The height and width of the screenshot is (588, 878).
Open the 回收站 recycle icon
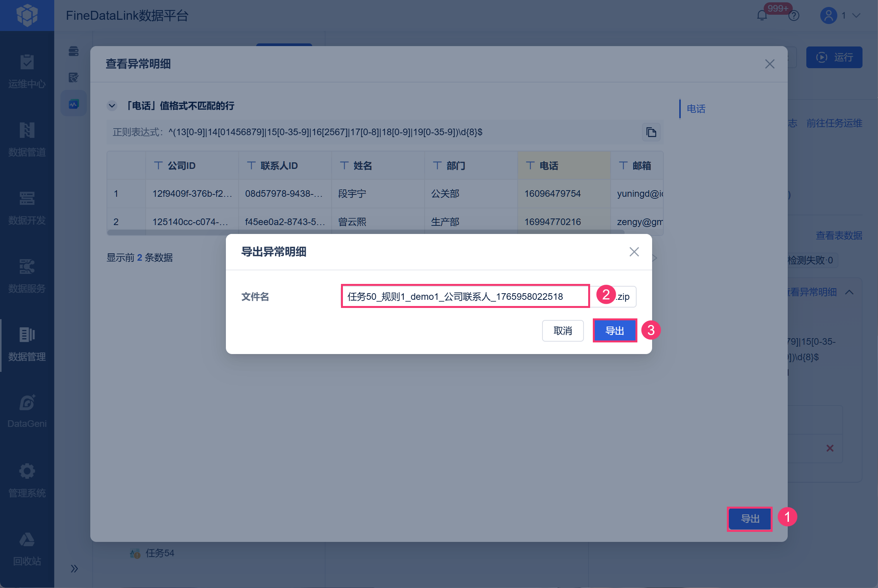point(27,539)
